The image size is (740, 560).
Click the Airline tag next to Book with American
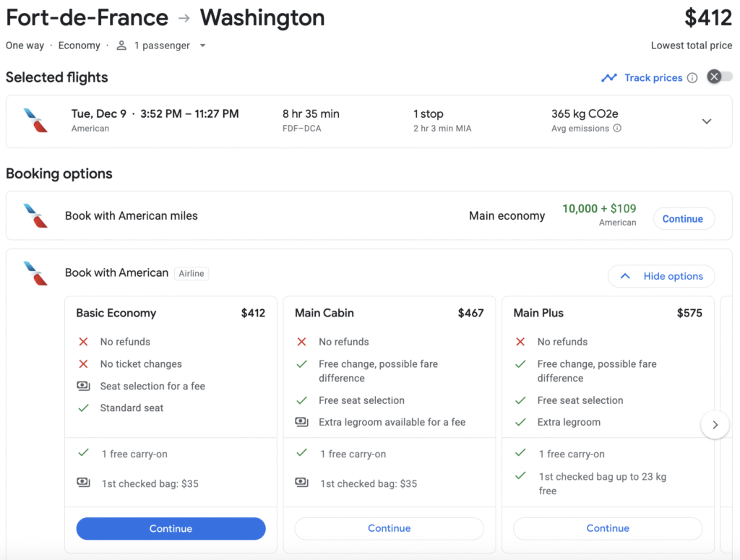tap(192, 273)
